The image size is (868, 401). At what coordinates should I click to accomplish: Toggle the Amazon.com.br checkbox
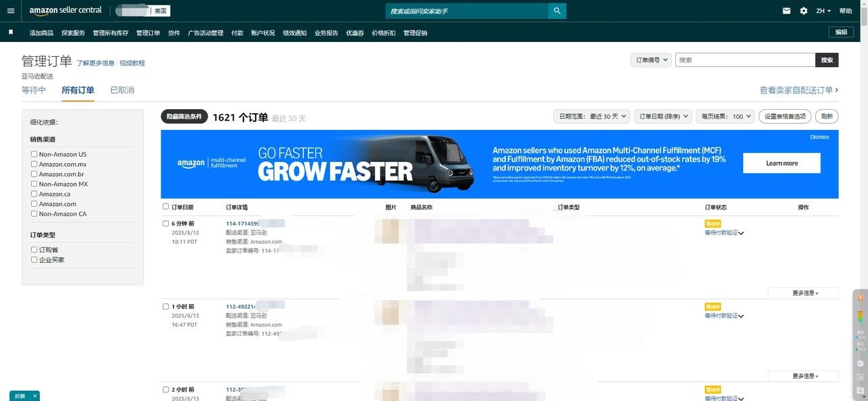(x=34, y=174)
